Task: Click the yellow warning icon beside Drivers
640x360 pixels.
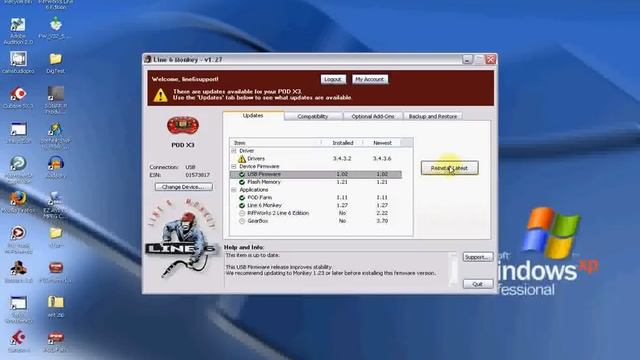Action: [x=242, y=158]
